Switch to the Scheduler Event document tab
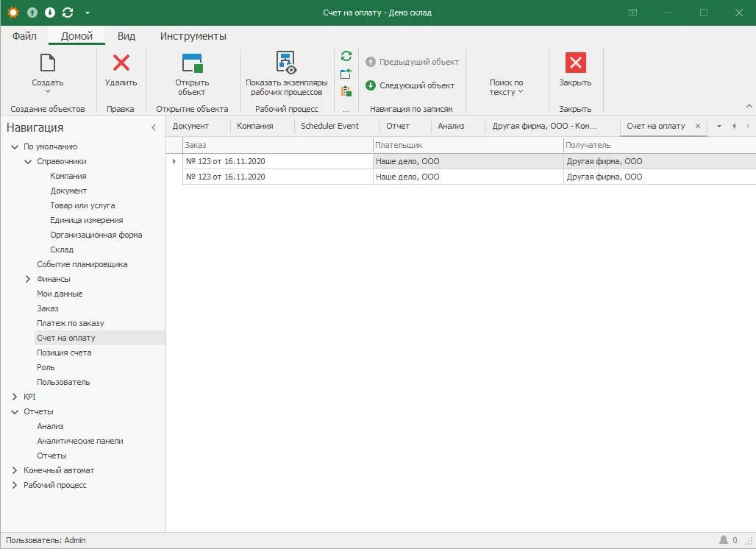Image resolution: width=756 pixels, height=549 pixels. pyautogui.click(x=329, y=126)
